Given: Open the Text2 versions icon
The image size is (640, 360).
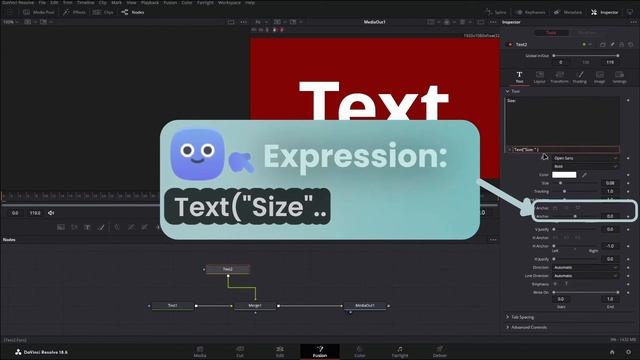Looking at the screenshot, I should click(603, 44).
